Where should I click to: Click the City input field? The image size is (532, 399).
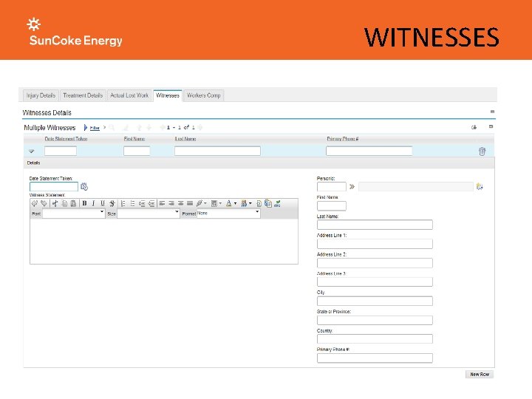point(375,301)
